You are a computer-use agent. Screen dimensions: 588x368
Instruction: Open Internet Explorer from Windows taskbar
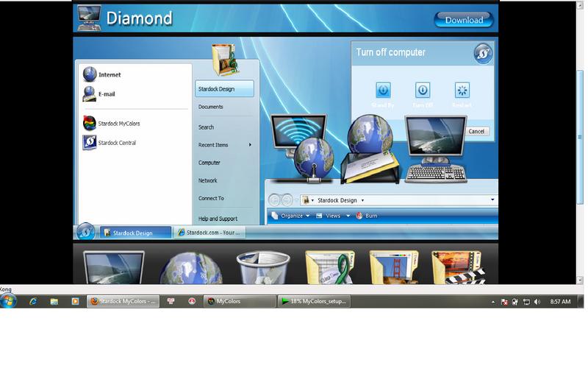pos(33,302)
